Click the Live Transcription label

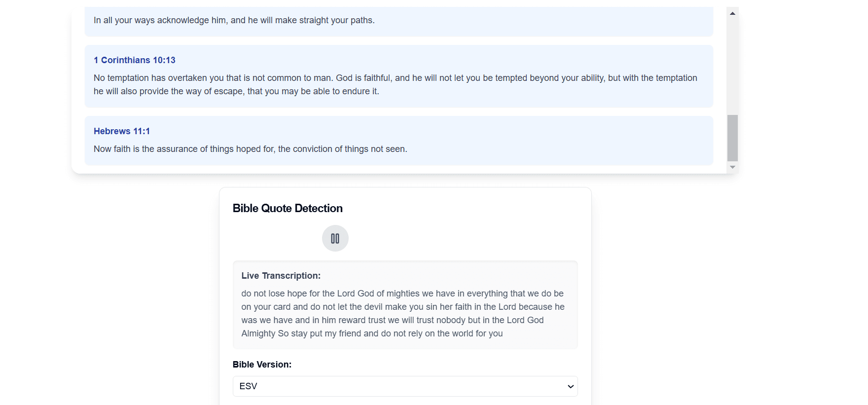[281, 276]
